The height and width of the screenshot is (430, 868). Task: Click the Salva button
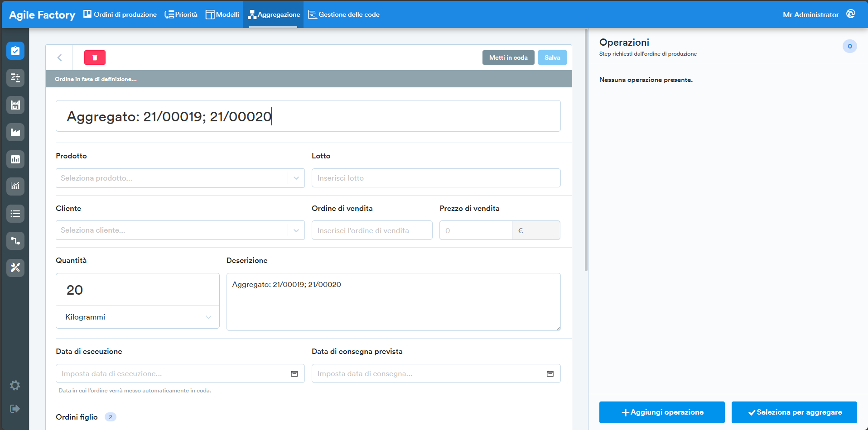pyautogui.click(x=552, y=57)
